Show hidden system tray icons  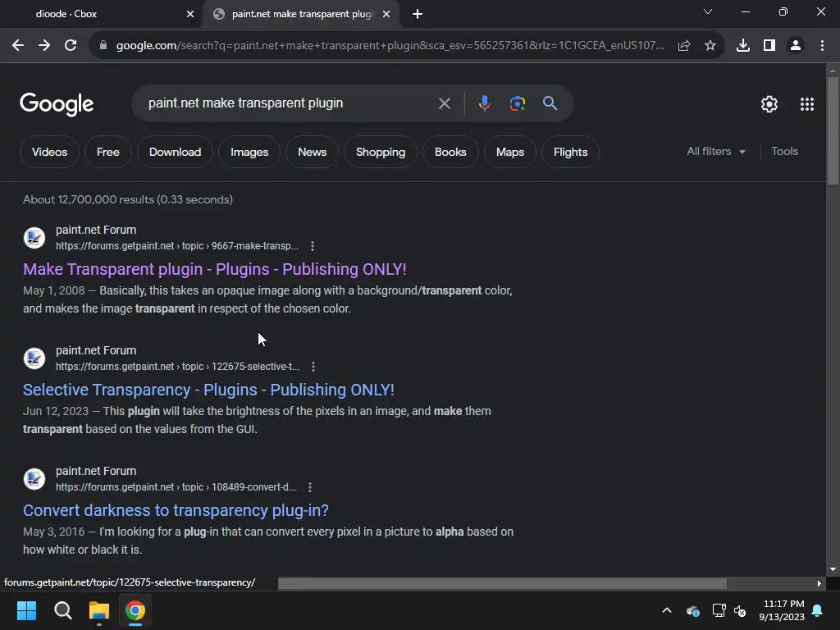[667, 610]
